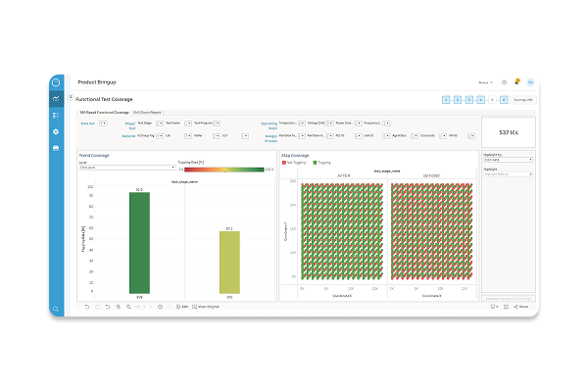Open the dashboard grid sidebar icon

coord(56,116)
